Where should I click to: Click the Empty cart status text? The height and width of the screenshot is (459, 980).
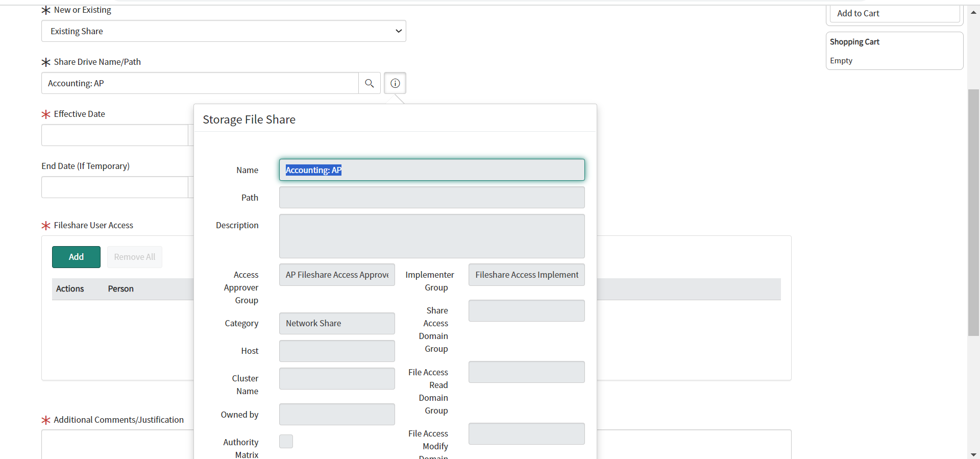tap(841, 61)
